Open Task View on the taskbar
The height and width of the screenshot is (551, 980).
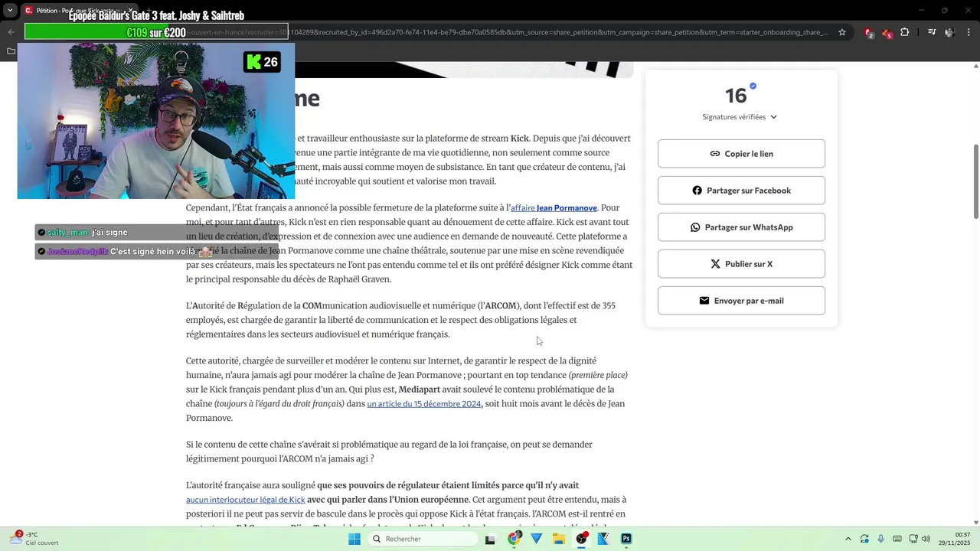pyautogui.click(x=491, y=539)
